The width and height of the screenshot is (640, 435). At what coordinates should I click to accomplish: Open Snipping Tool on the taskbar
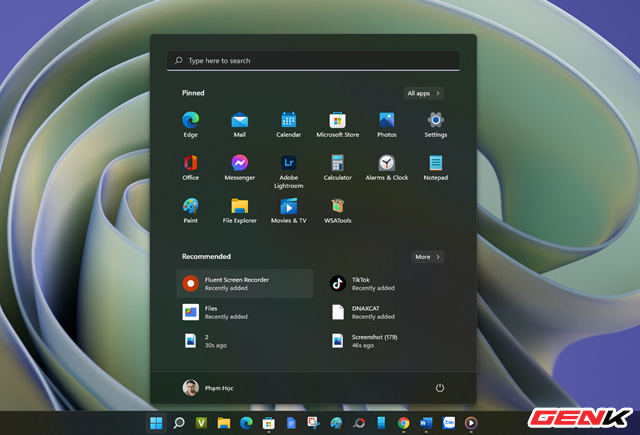pyautogui.click(x=313, y=423)
